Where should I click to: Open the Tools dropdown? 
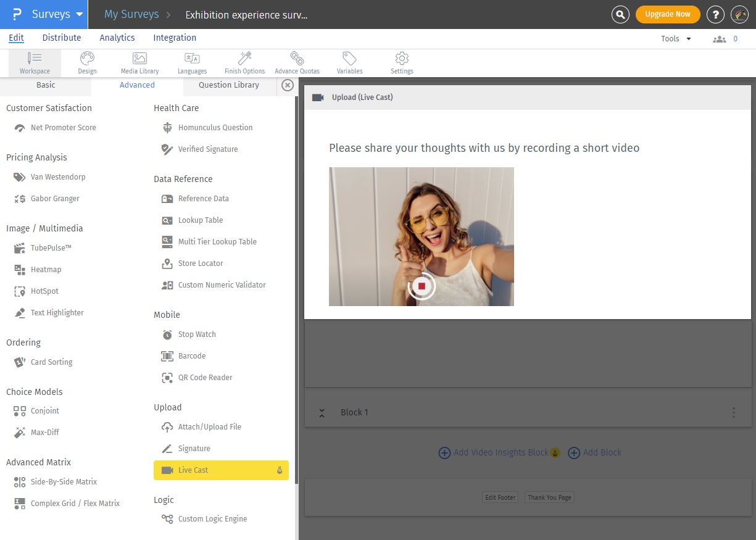pyautogui.click(x=675, y=38)
